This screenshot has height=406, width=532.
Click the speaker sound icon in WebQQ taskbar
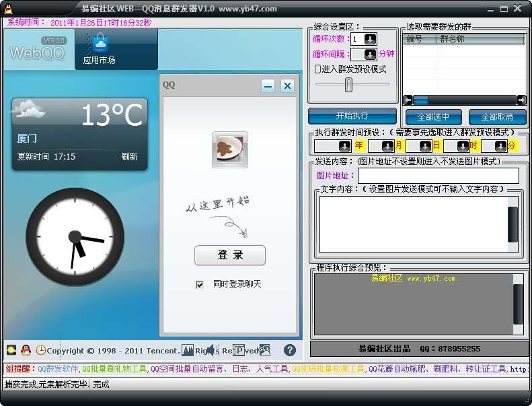[213, 350]
